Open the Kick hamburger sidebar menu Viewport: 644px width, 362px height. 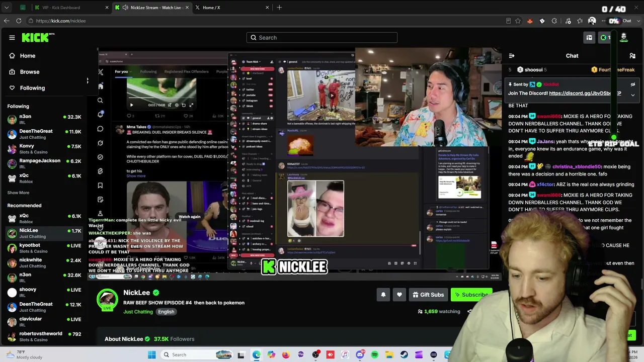12,38
